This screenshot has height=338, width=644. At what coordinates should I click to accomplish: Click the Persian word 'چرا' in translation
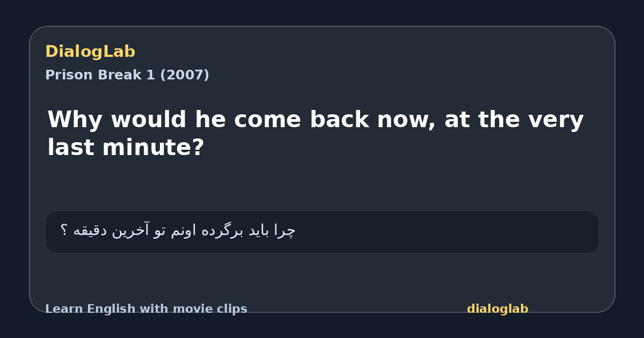(x=284, y=231)
